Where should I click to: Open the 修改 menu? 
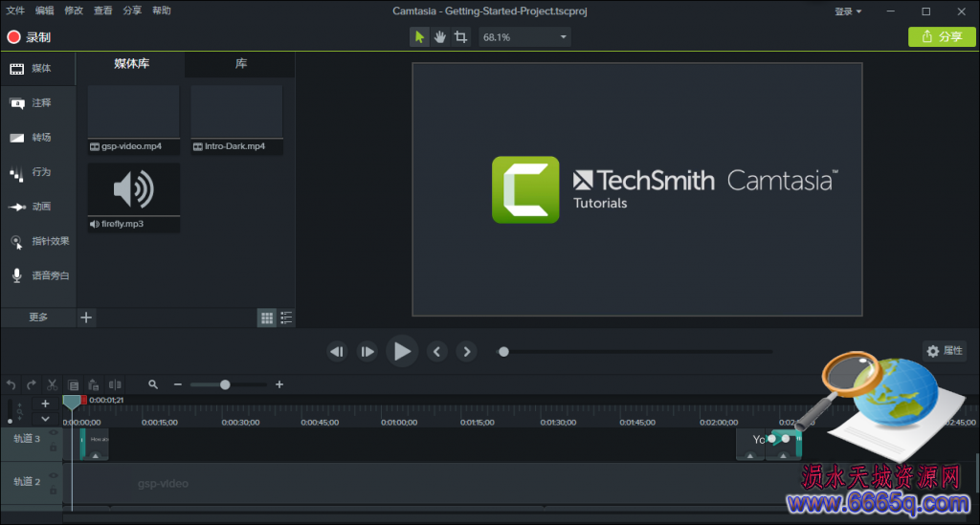[74, 11]
